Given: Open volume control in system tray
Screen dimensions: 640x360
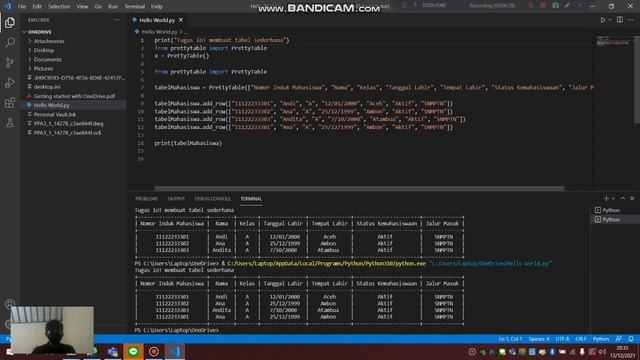Looking at the screenshot, I should pyautogui.click(x=602, y=351).
